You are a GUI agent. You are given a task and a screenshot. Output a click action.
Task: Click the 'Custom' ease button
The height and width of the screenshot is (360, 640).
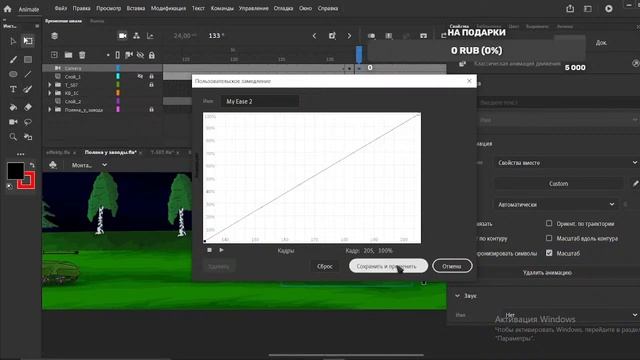(x=558, y=184)
